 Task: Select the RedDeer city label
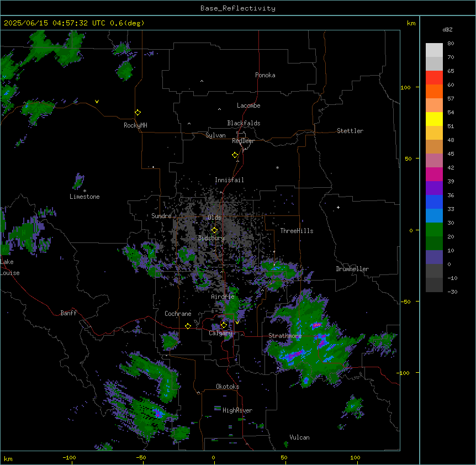tap(243, 141)
